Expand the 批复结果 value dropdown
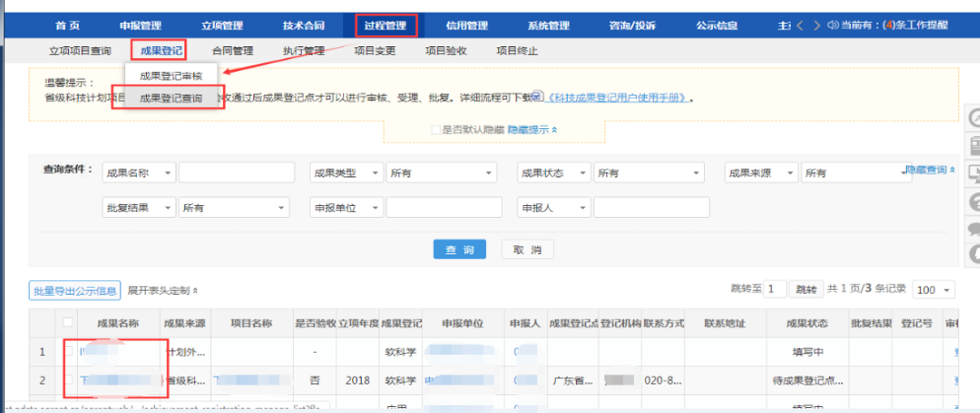This screenshot has height=413, width=980. point(234,208)
